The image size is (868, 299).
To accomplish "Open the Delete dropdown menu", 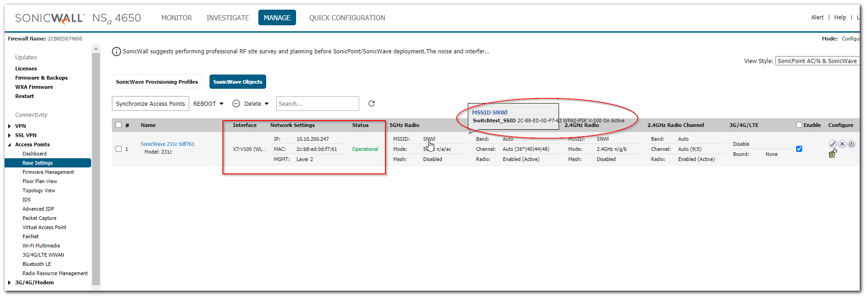I will (250, 104).
